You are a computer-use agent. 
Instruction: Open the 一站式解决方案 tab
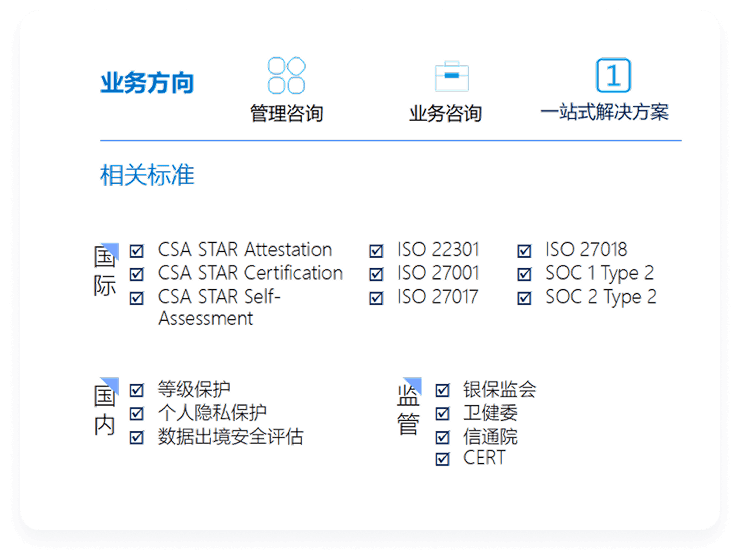604,112
